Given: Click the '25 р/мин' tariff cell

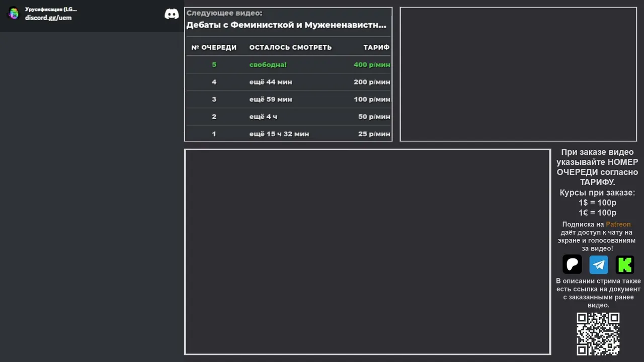Looking at the screenshot, I should coord(374,134).
